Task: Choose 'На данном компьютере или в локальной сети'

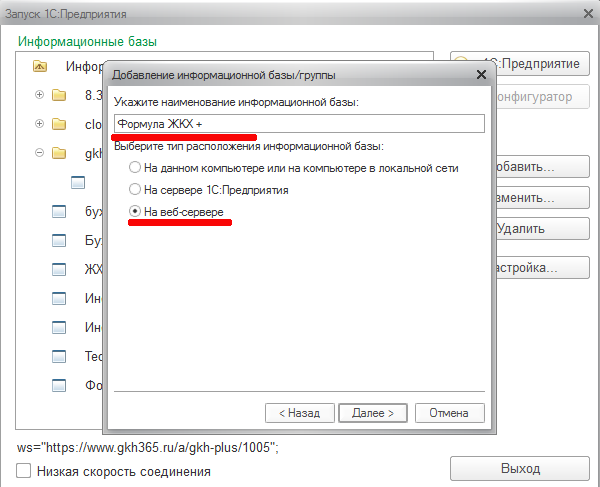Action: pyautogui.click(x=135, y=168)
